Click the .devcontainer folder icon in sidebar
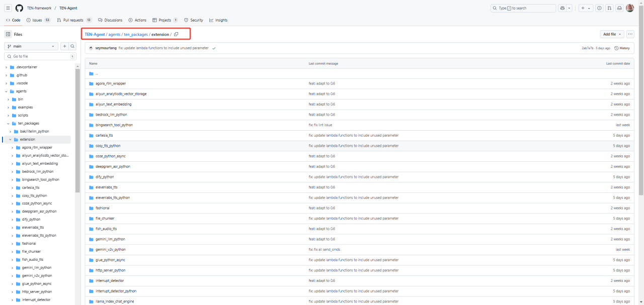 click(x=12, y=67)
